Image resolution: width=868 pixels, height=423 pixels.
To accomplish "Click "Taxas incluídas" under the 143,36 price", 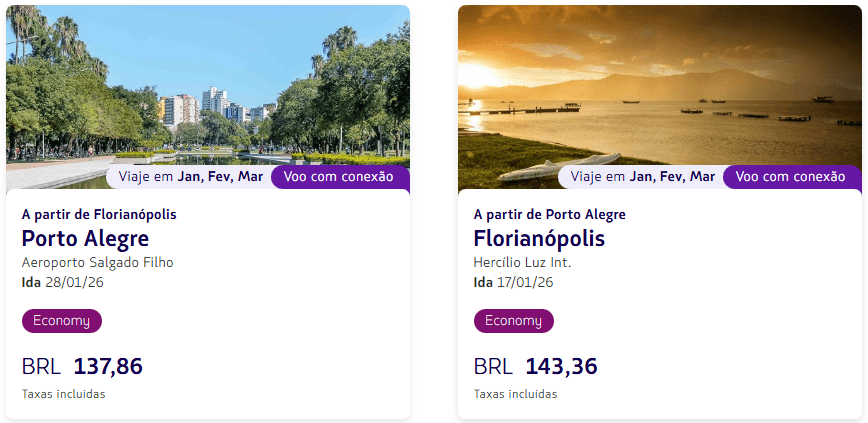I will point(515,394).
